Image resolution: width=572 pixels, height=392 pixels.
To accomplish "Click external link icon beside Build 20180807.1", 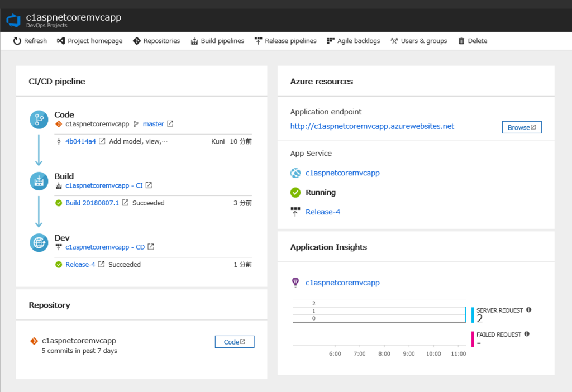I will 125,203.
